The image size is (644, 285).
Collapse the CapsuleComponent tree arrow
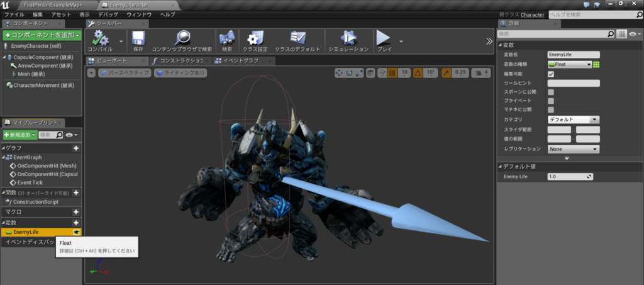point(4,57)
